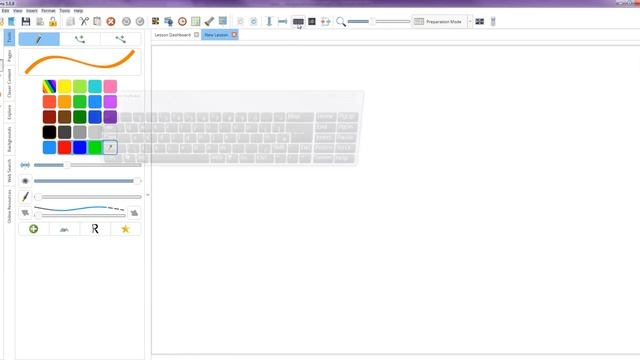The width and height of the screenshot is (640, 360).
Task: Click the grey circular undo icon
Action: click(x=126, y=22)
